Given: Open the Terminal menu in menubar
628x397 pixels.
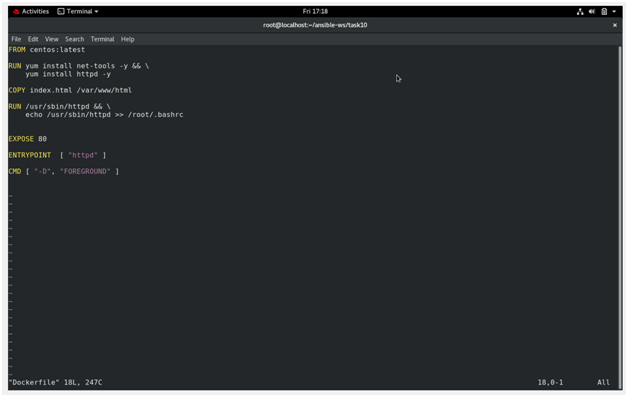Looking at the screenshot, I should 102,39.
